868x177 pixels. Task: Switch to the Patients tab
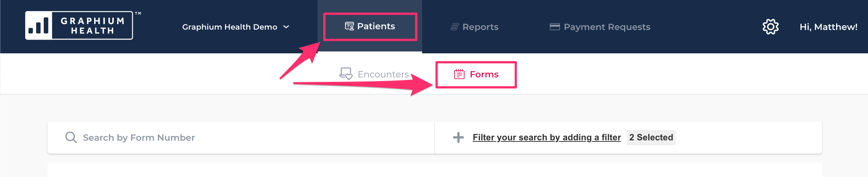(x=370, y=26)
